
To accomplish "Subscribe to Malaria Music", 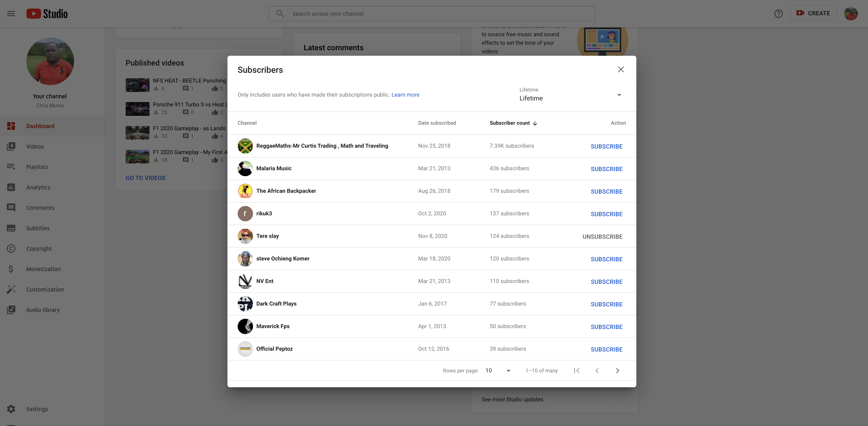I will (606, 169).
